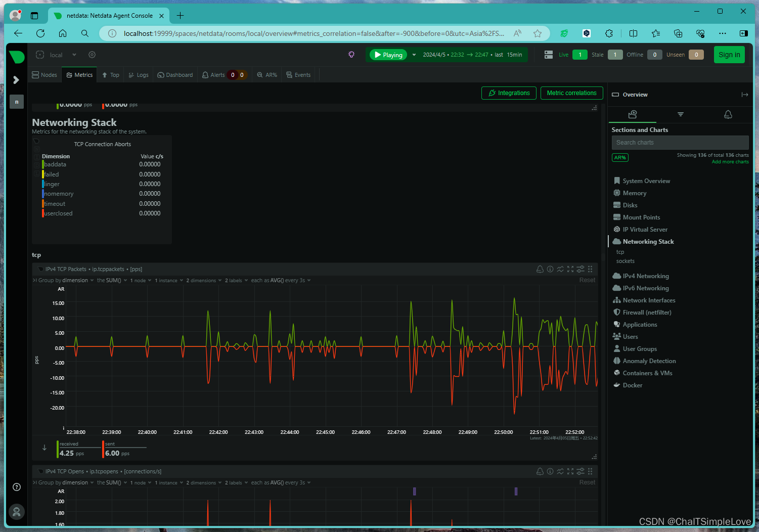This screenshot has height=532, width=759.
Task: Open the AR% anomaly rate tab
Action: click(x=267, y=75)
